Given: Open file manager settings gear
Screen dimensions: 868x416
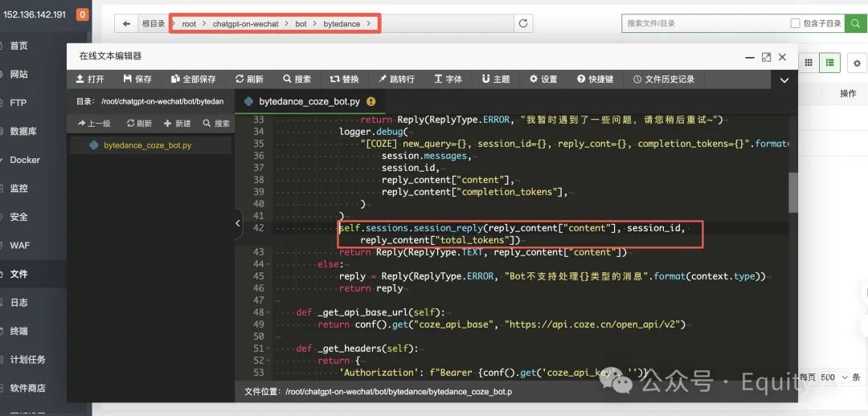Looking at the screenshot, I should (x=857, y=63).
